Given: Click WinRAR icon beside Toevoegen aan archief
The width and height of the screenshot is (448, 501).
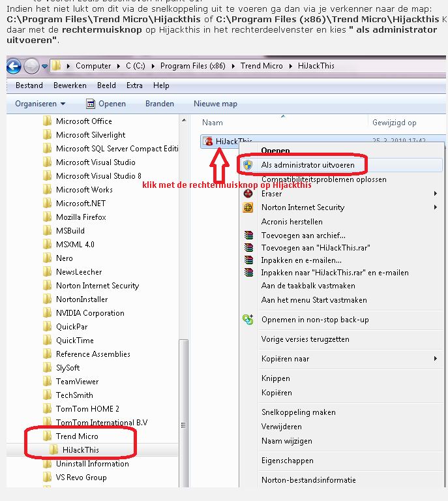Looking at the screenshot, I should pyautogui.click(x=248, y=235).
